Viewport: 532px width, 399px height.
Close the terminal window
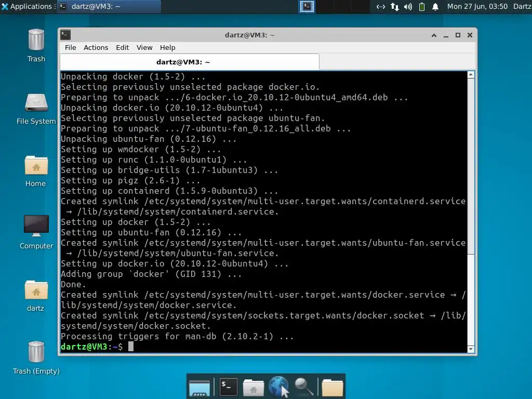470,35
